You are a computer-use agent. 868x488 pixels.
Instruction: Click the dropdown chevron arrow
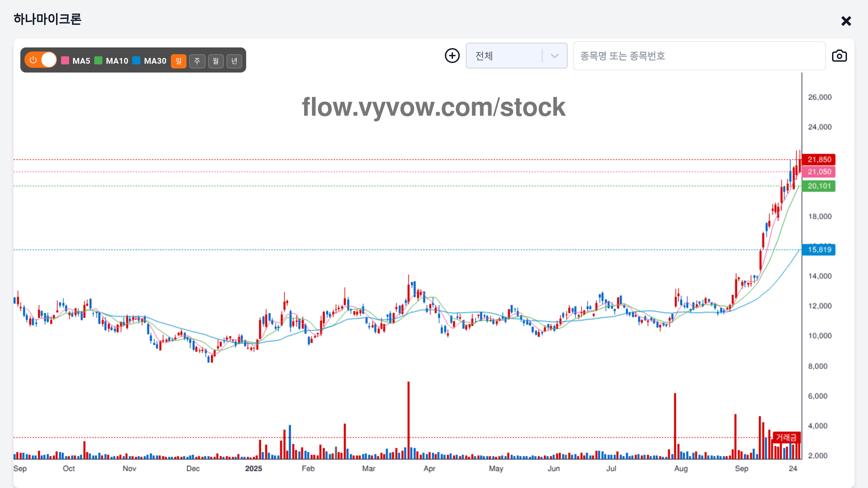[x=555, y=56]
